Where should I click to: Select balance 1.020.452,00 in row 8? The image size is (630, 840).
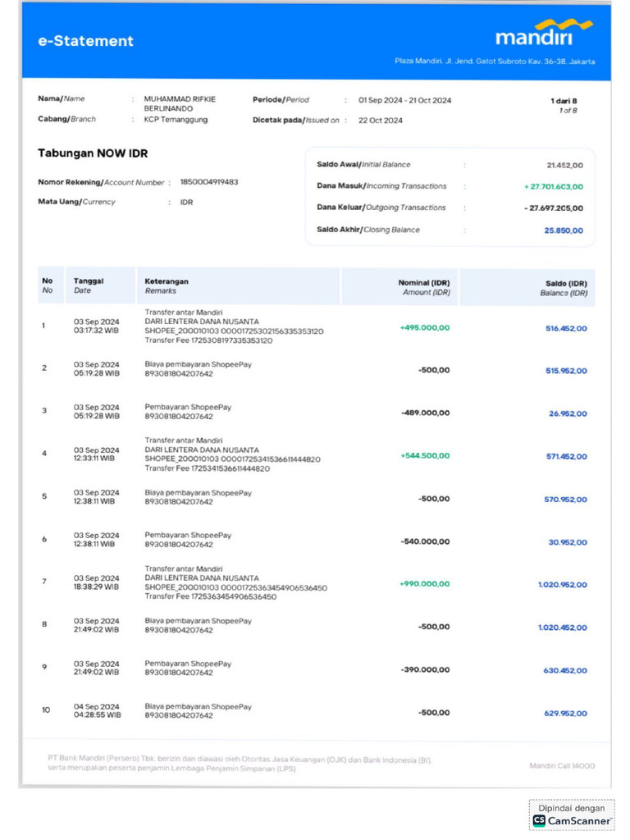click(x=563, y=628)
